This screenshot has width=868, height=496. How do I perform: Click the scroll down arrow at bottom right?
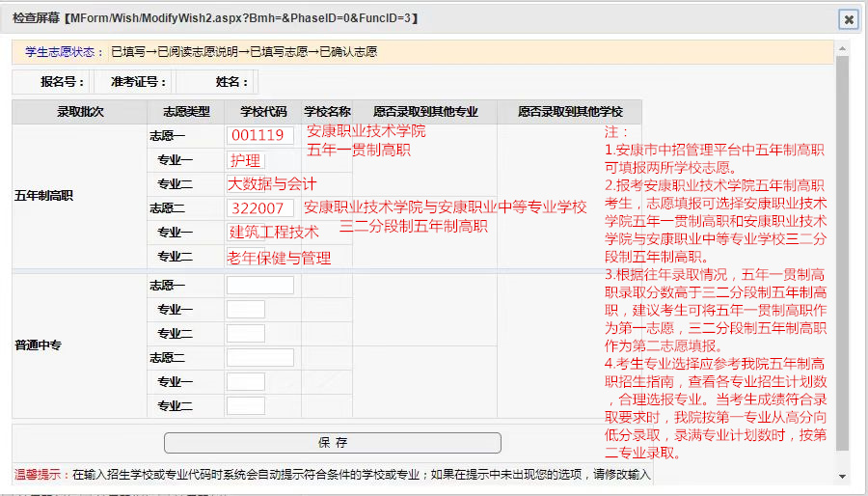point(842,476)
